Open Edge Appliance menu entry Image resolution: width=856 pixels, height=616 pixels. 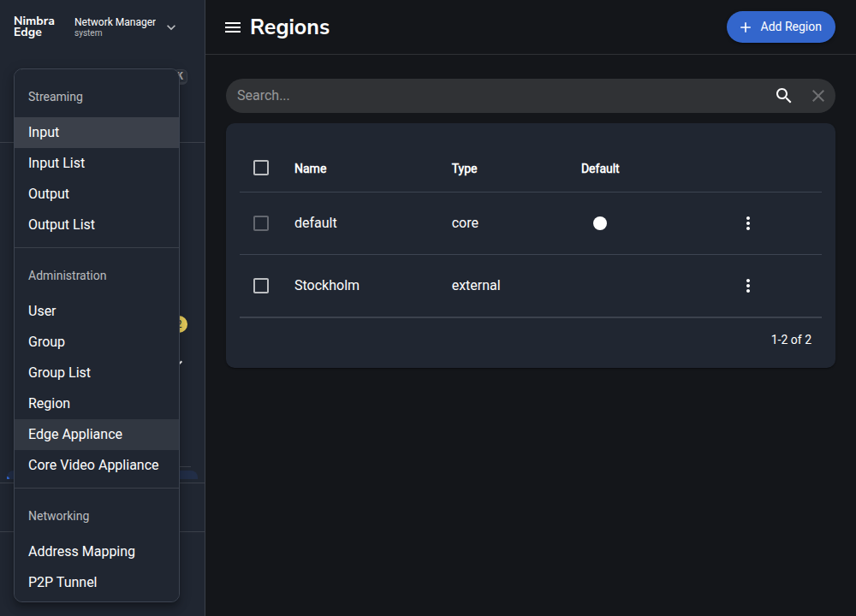coord(97,435)
